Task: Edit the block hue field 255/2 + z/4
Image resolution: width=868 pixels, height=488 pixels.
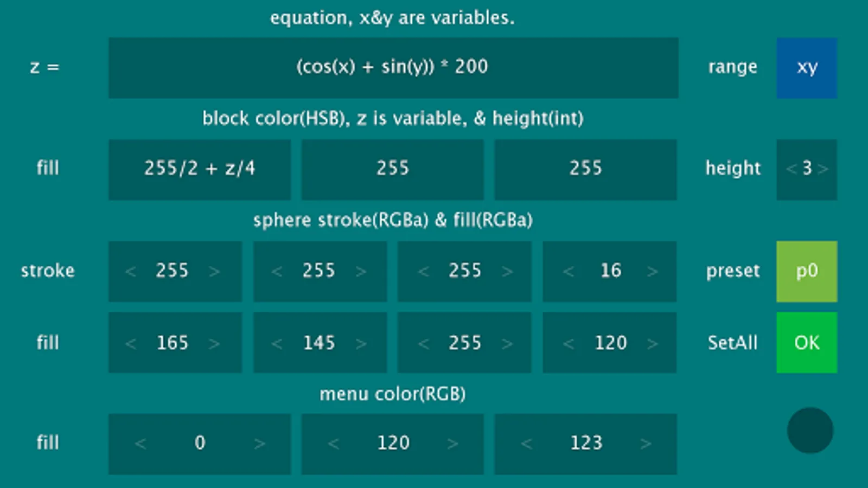Action: [x=200, y=170]
